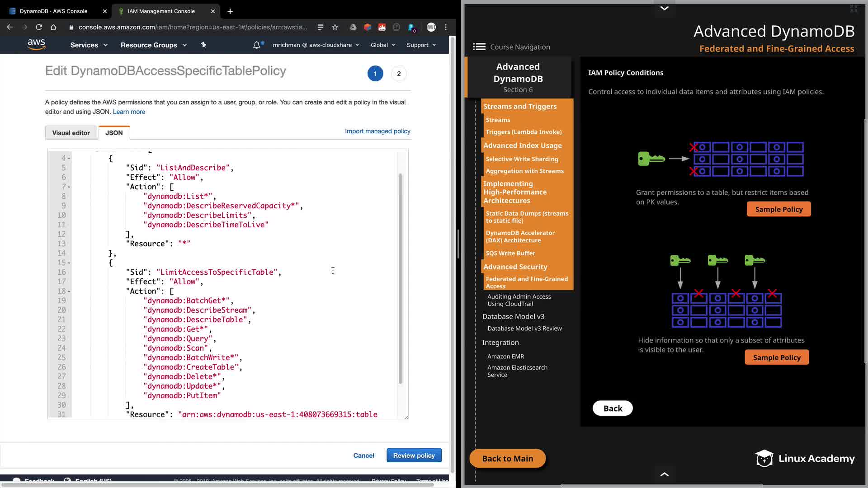The height and width of the screenshot is (488, 868).
Task: Click the AWS logo home icon
Action: pos(36,44)
